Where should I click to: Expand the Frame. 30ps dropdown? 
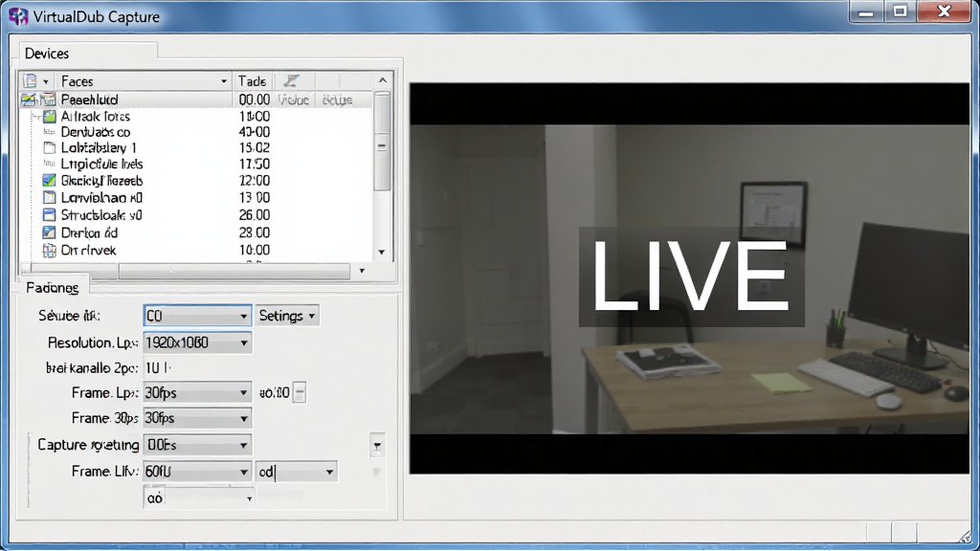pyautogui.click(x=197, y=418)
